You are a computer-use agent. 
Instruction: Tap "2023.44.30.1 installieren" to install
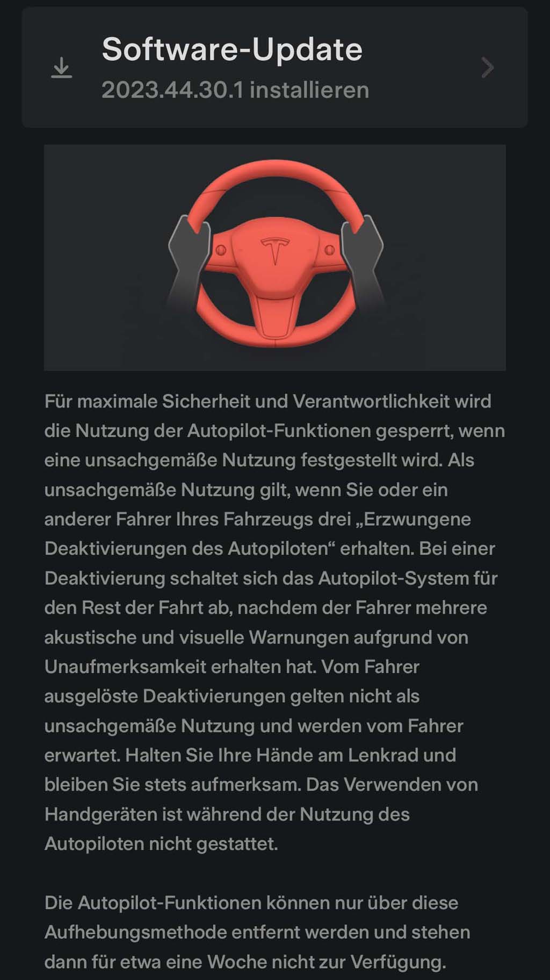[235, 90]
